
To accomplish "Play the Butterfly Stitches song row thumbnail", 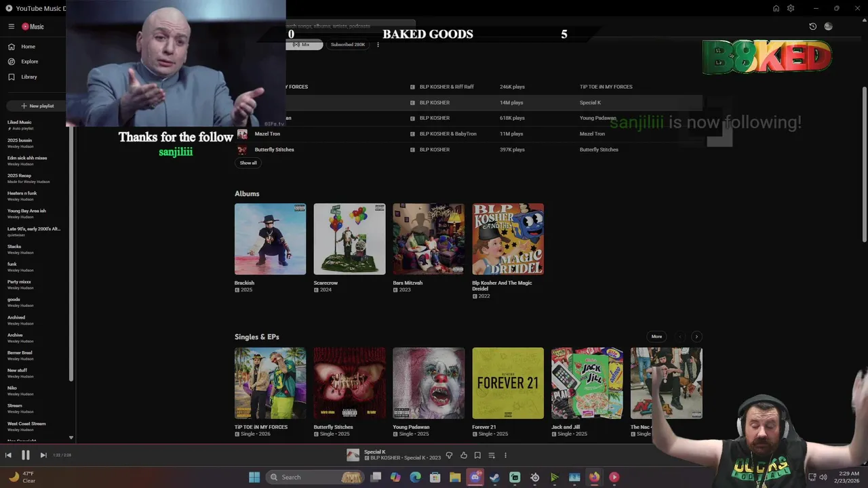I will click(242, 150).
